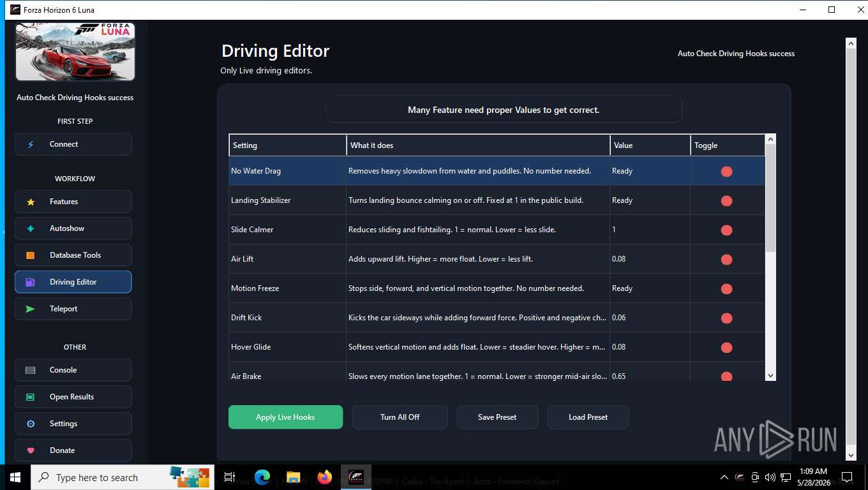The image size is (868, 490).
Task: Open File Explorer from the taskbar
Action: coord(294,477)
